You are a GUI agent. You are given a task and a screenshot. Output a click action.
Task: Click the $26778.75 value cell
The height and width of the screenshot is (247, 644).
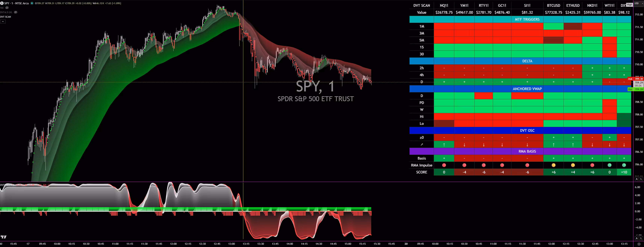click(x=444, y=13)
